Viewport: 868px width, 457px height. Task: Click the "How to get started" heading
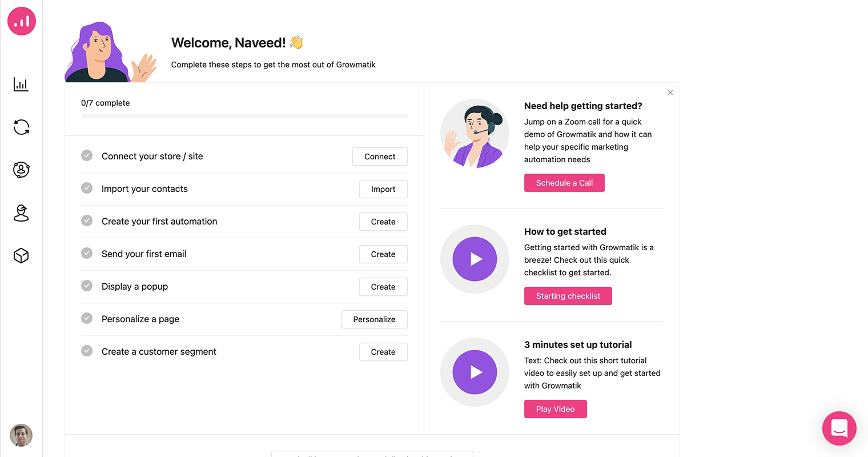click(565, 231)
